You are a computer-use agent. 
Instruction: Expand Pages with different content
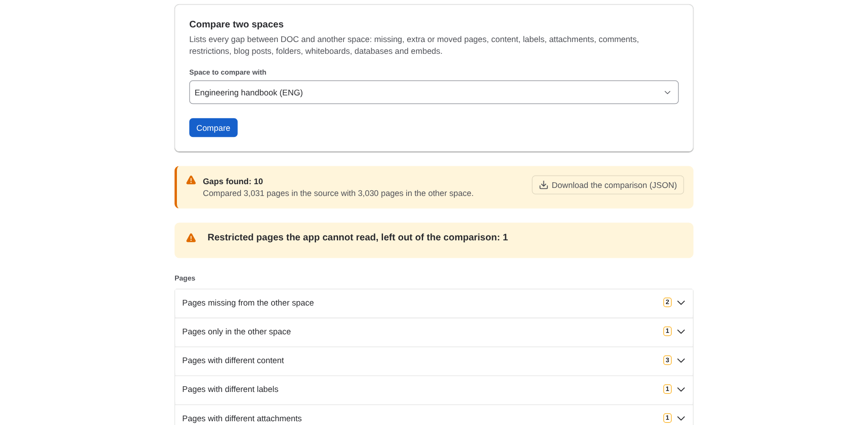434,361
